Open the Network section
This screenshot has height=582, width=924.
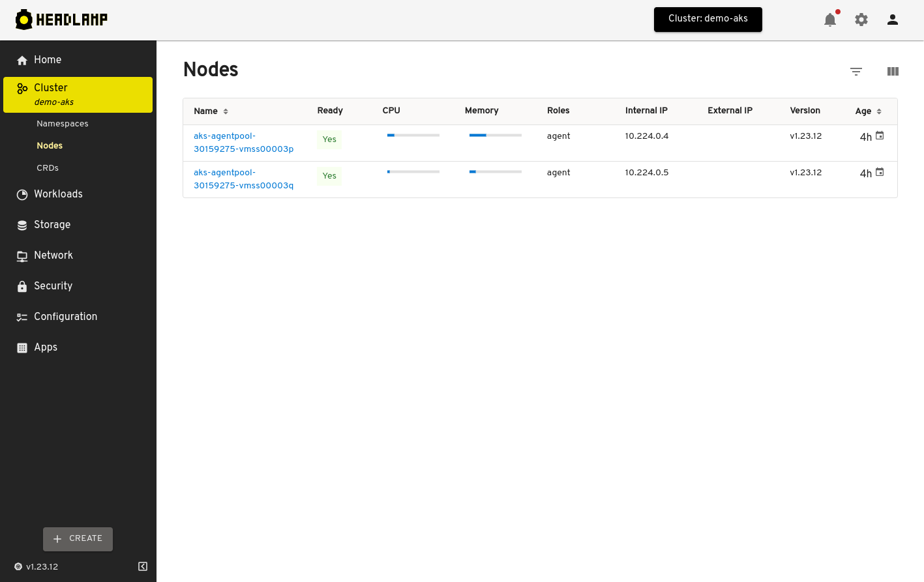(78, 255)
